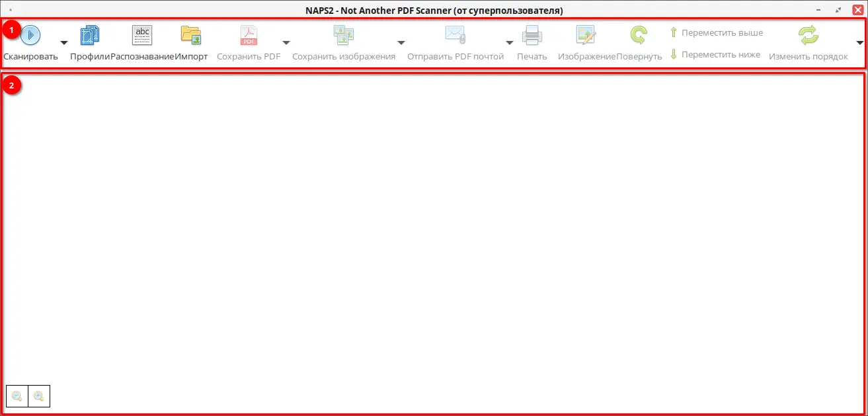Maximize the NAPS2 window
Viewport: 868px width, 416px height.
[x=839, y=10]
